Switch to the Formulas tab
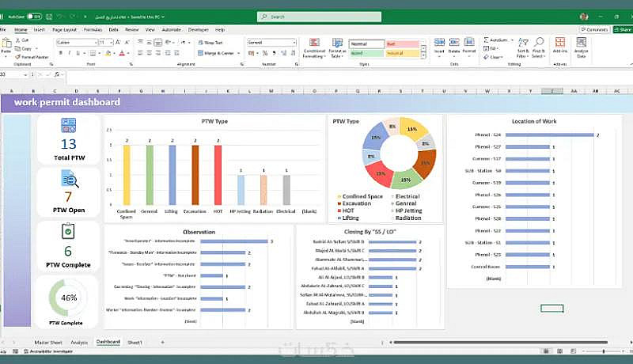The width and height of the screenshot is (633, 364). pyautogui.click(x=93, y=29)
